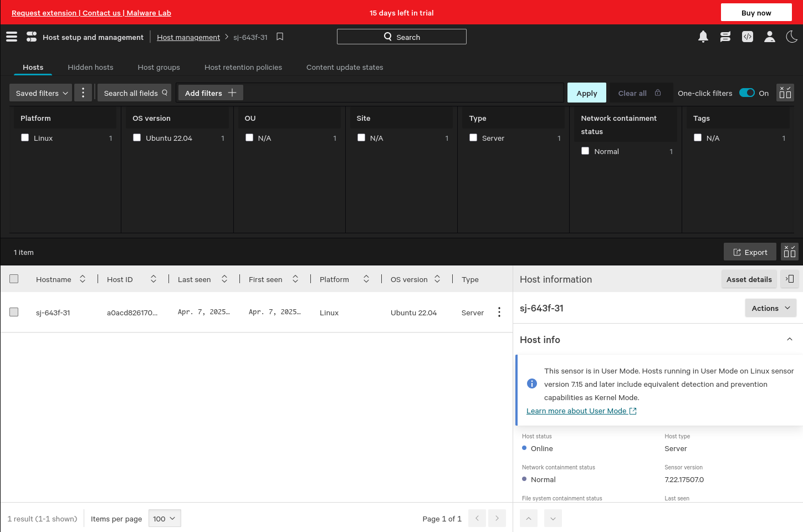Collapse the Host info section
803x532 pixels.
tap(789, 339)
